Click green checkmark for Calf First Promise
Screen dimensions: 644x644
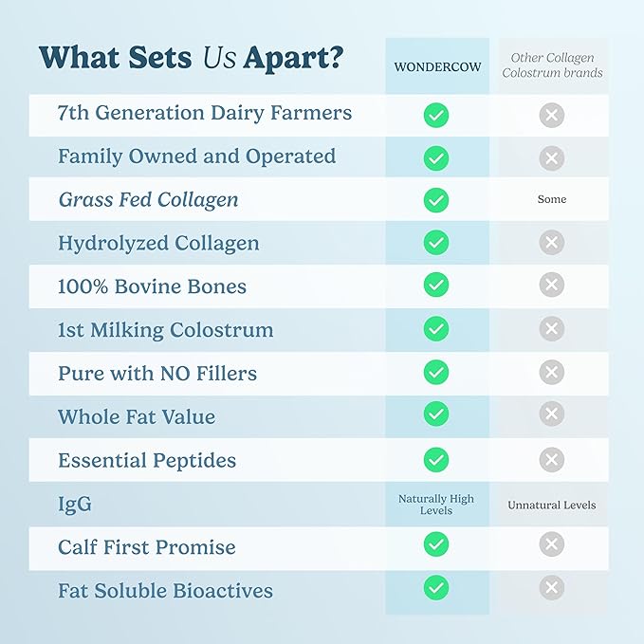pos(436,545)
